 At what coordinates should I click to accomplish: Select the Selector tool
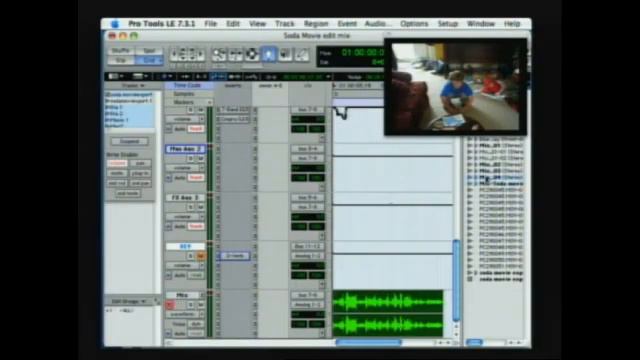[x=252, y=54]
